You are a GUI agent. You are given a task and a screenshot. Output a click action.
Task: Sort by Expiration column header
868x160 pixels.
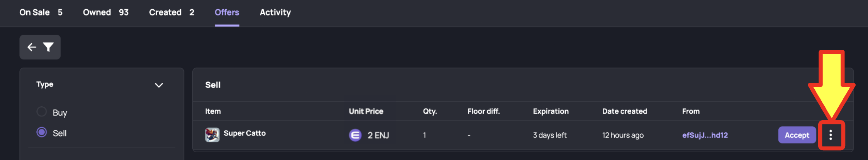pos(551,111)
